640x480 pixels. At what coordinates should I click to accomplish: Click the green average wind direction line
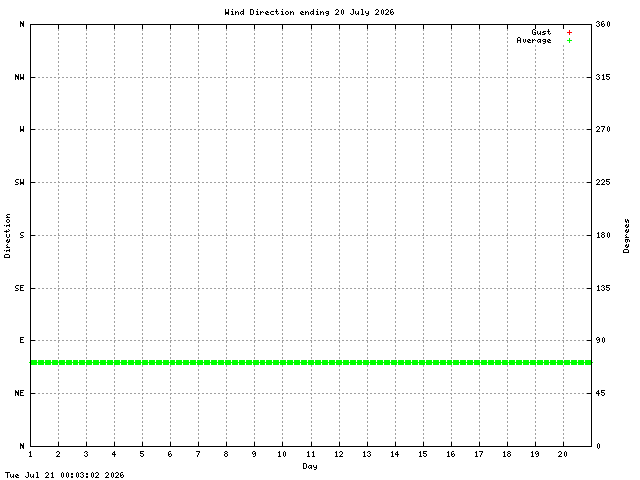[x=311, y=362]
